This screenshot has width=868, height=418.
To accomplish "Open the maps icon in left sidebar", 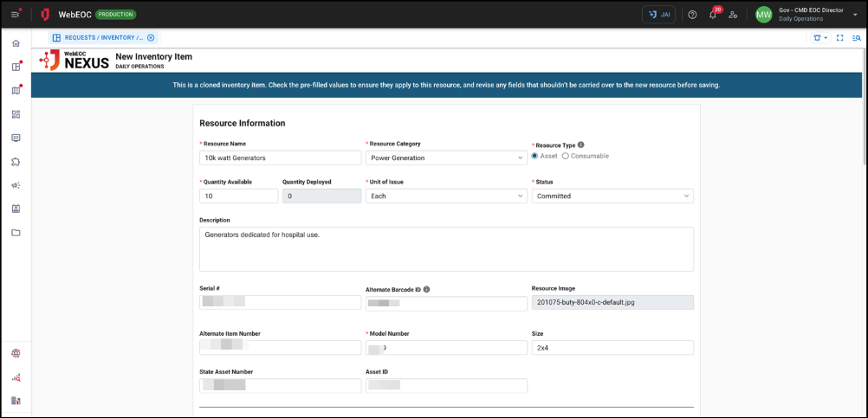I will click(x=16, y=90).
